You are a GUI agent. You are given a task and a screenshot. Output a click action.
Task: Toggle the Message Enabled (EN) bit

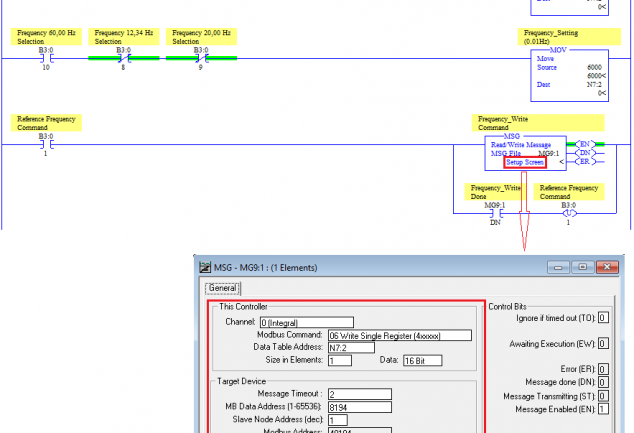click(603, 409)
